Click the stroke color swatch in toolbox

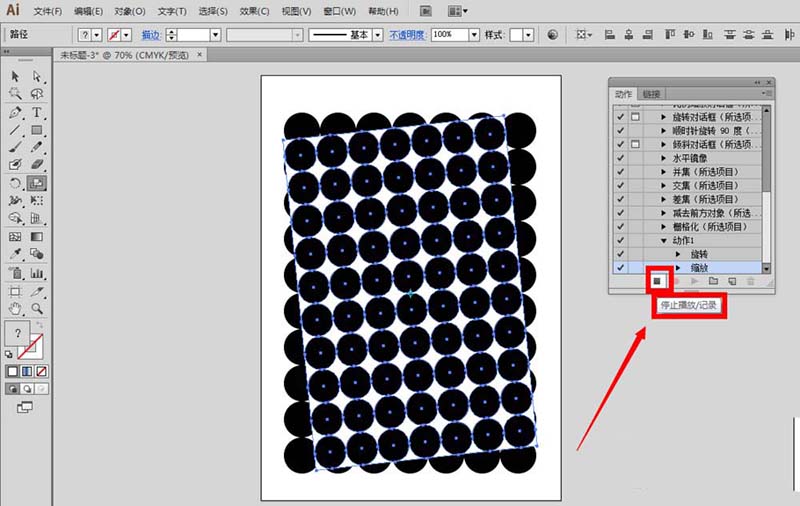point(31,346)
